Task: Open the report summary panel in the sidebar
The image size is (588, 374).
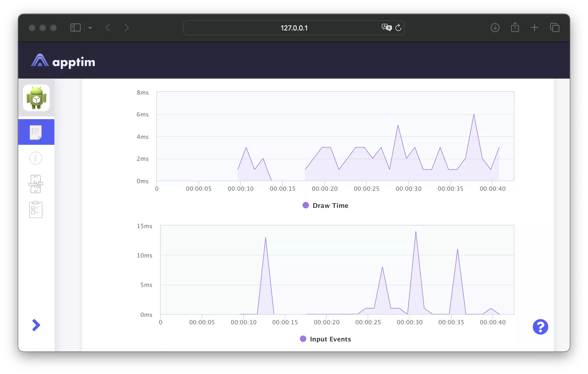Action: coord(36,132)
